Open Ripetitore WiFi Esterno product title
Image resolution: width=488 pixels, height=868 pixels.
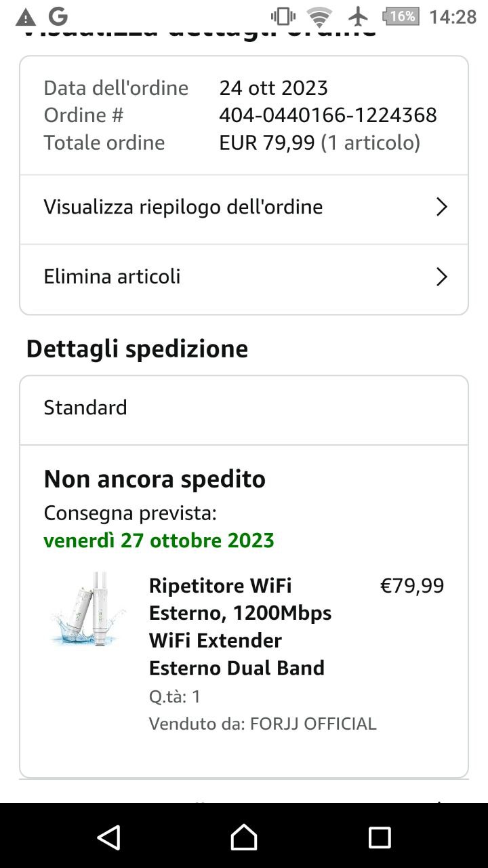click(x=240, y=627)
